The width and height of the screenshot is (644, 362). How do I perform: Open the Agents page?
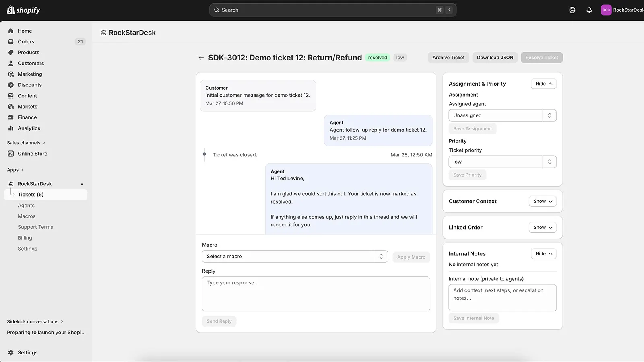[x=26, y=206]
